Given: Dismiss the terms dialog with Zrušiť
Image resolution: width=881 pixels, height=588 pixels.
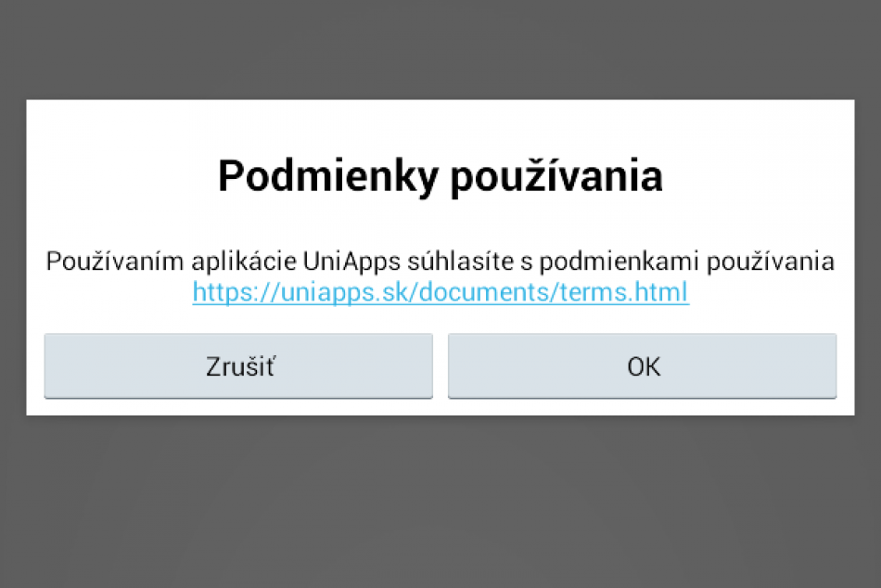Looking at the screenshot, I should 237,365.
